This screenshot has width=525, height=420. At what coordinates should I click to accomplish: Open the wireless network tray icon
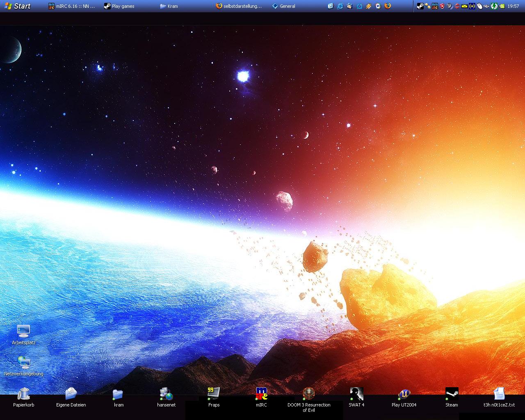(472, 6)
